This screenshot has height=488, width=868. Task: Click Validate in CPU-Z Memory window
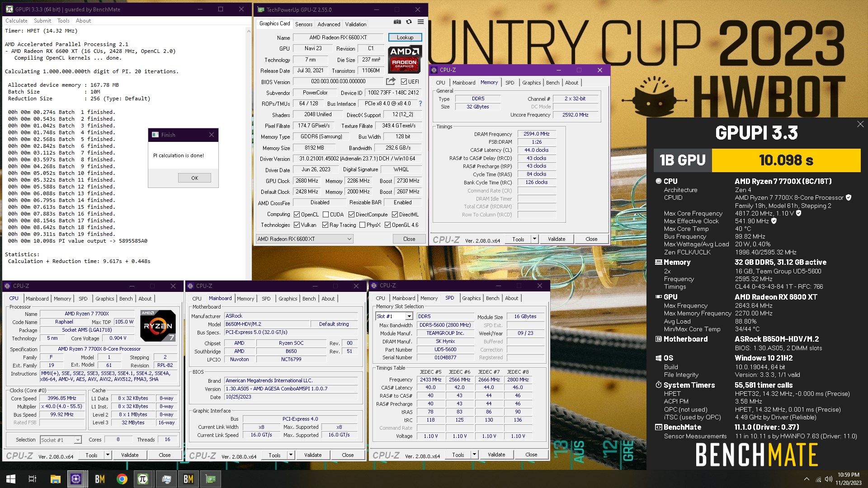(x=557, y=239)
